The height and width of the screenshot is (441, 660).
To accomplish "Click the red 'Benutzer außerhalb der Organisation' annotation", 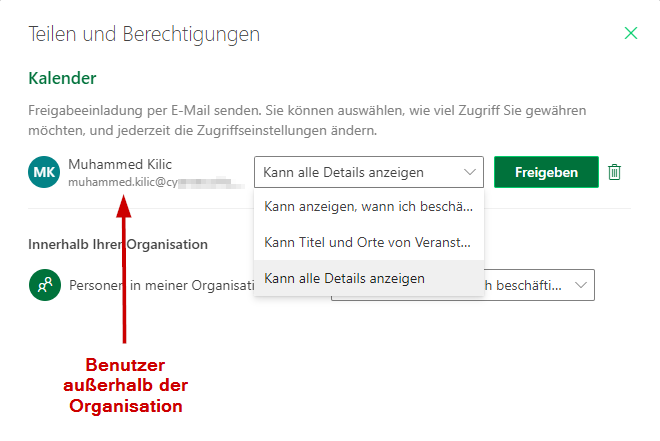I will click(125, 385).
